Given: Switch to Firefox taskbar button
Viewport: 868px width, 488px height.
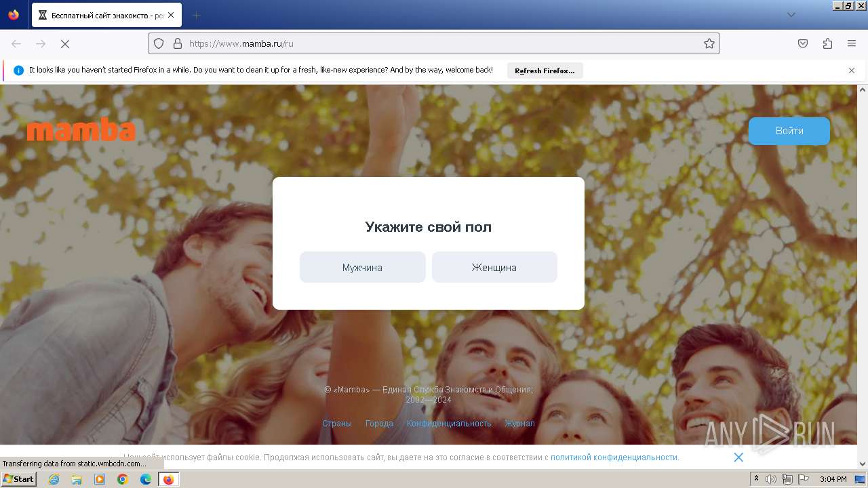Looking at the screenshot, I should pyautogui.click(x=168, y=479).
